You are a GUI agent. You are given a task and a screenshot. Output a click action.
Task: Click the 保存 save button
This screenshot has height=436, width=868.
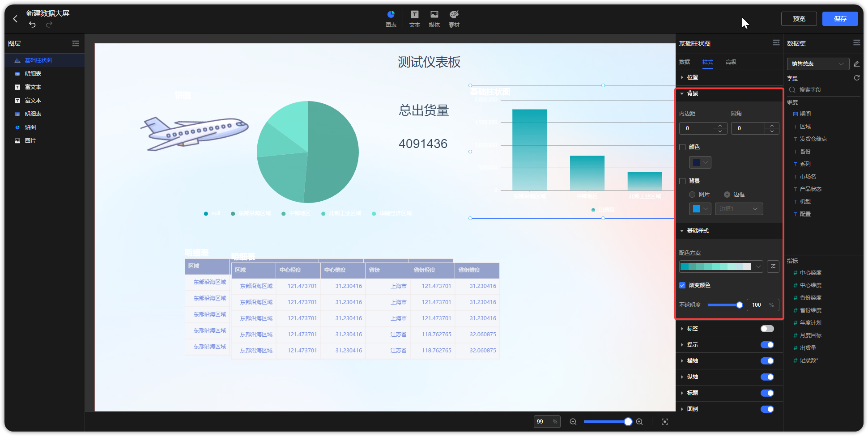[x=840, y=18]
